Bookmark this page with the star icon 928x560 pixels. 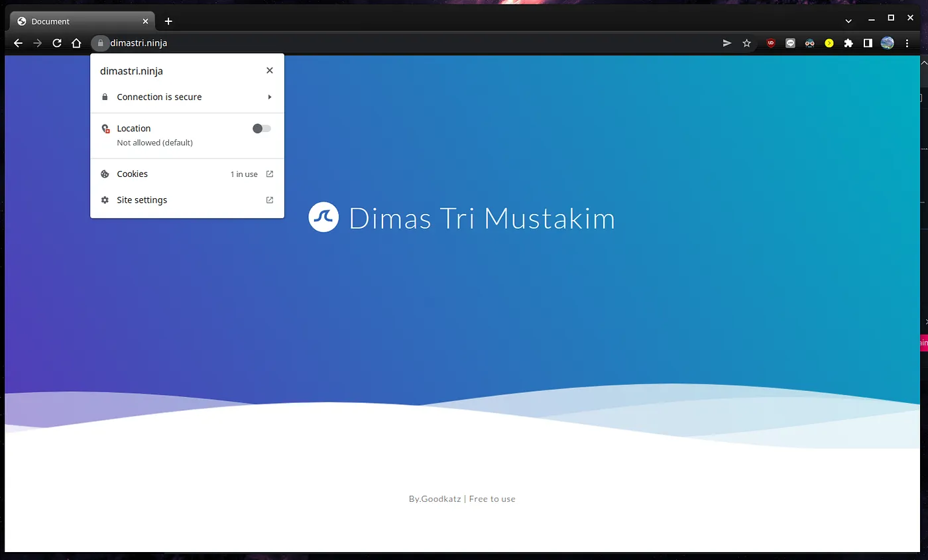click(747, 43)
